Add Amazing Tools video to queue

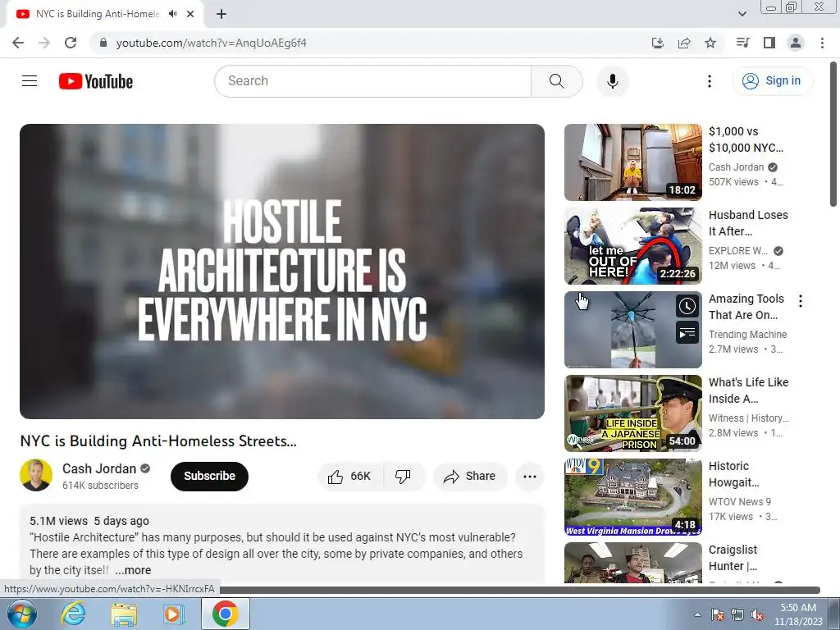point(687,333)
